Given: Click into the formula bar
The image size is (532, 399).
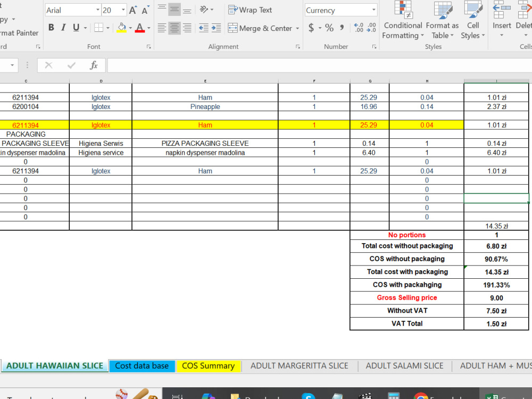Looking at the screenshot, I should pyautogui.click(x=319, y=65).
